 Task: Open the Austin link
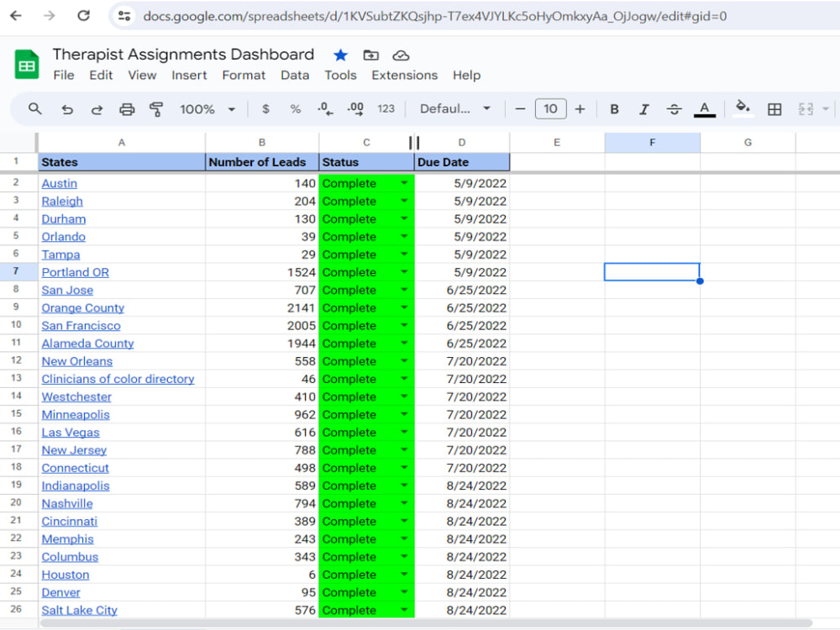pyautogui.click(x=60, y=183)
